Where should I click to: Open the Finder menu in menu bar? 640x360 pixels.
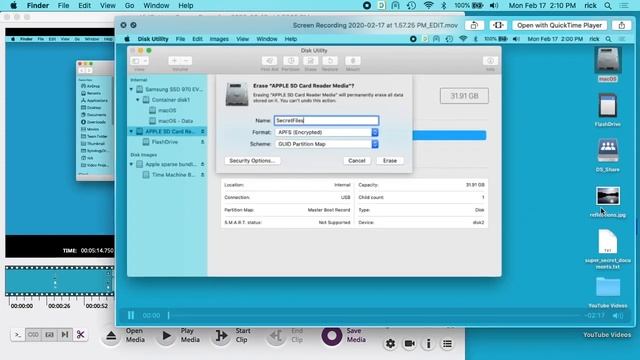38,6
